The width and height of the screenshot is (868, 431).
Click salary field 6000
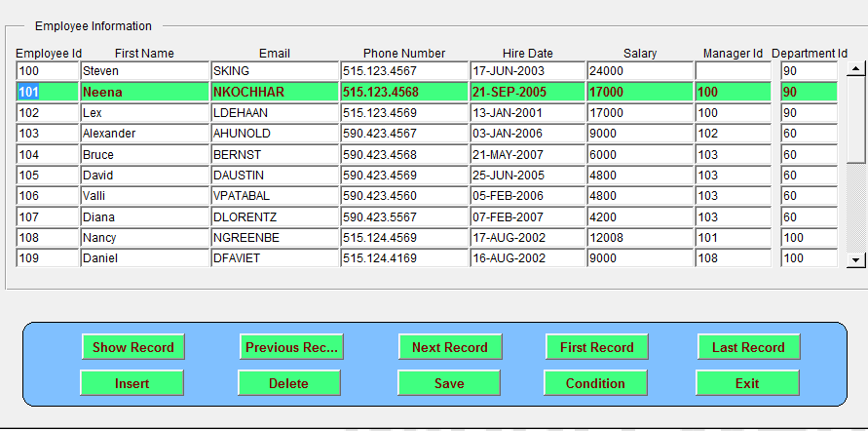(x=640, y=155)
